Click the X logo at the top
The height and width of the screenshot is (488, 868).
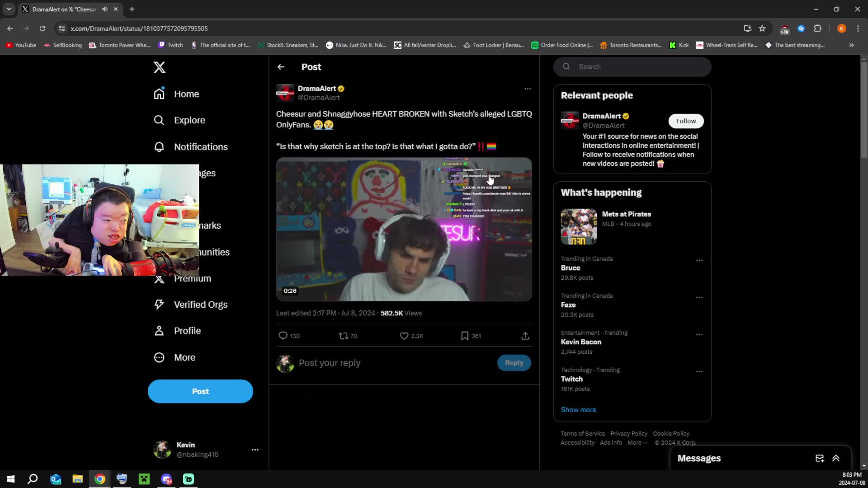click(159, 67)
